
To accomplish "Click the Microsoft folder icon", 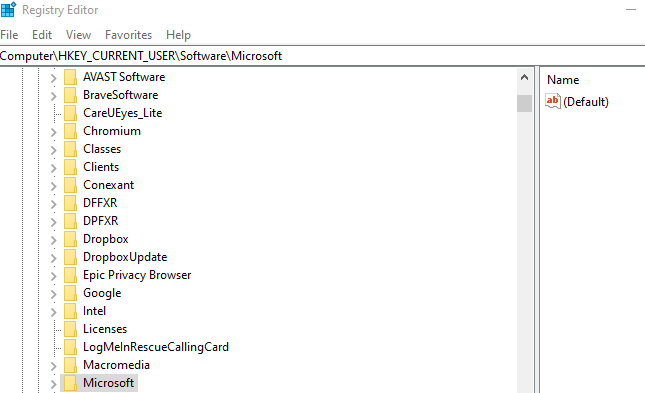I will 70,383.
